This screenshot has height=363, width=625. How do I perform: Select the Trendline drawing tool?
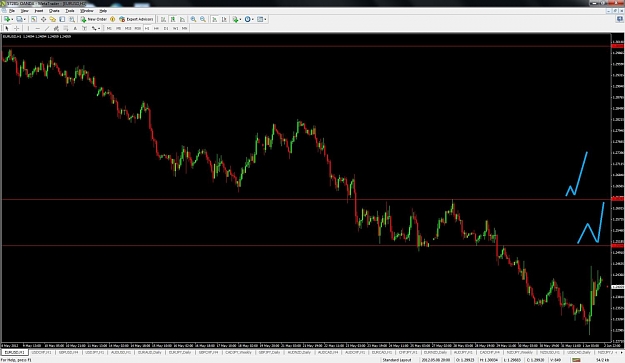click(47, 28)
